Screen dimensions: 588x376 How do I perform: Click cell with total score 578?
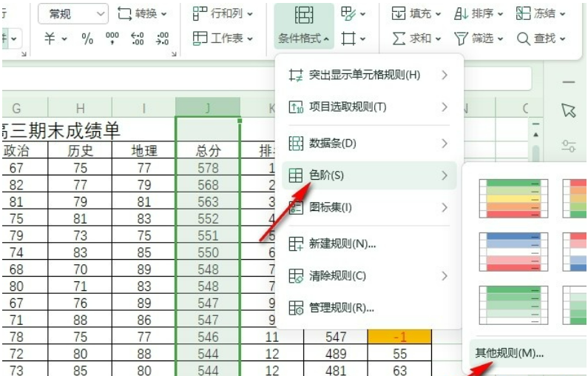208,167
